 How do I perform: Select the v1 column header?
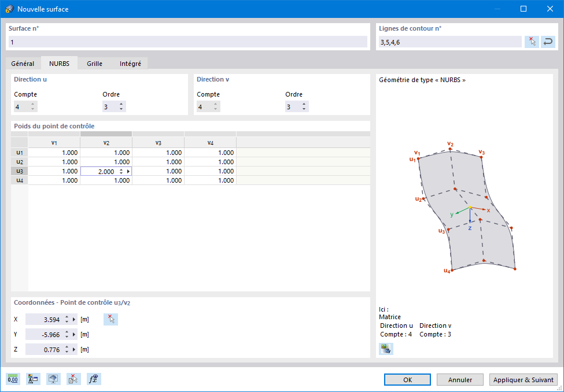tap(54, 143)
